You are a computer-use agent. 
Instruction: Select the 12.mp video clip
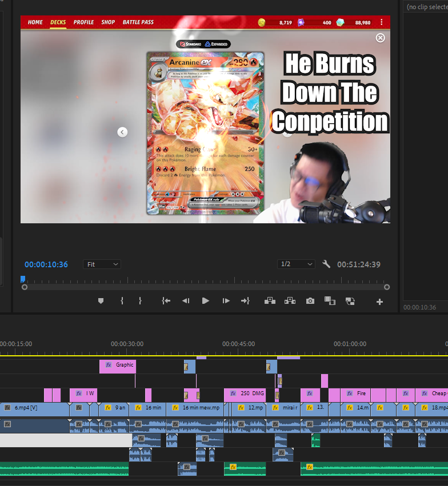pyautogui.click(x=249, y=409)
